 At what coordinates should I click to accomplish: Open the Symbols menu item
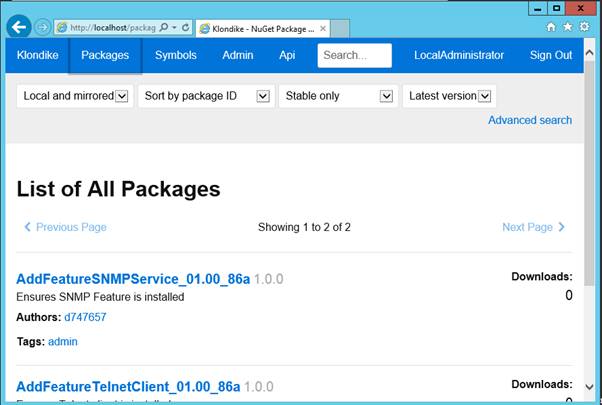point(176,55)
